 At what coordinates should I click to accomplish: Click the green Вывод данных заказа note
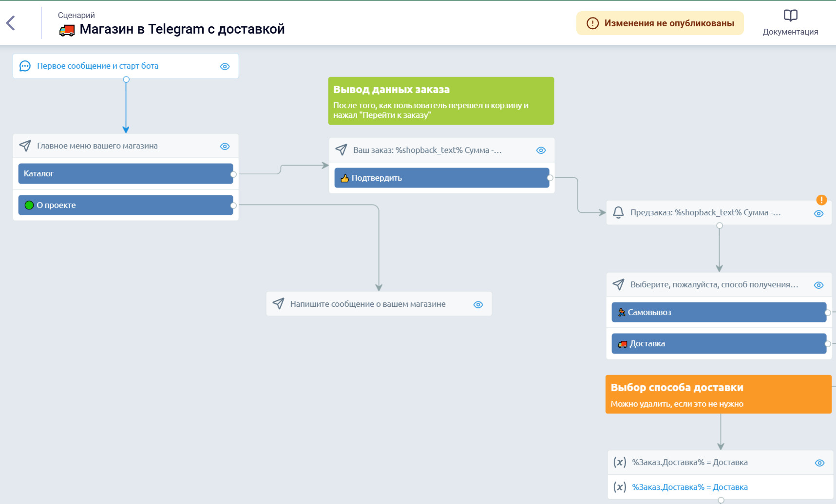(x=441, y=101)
